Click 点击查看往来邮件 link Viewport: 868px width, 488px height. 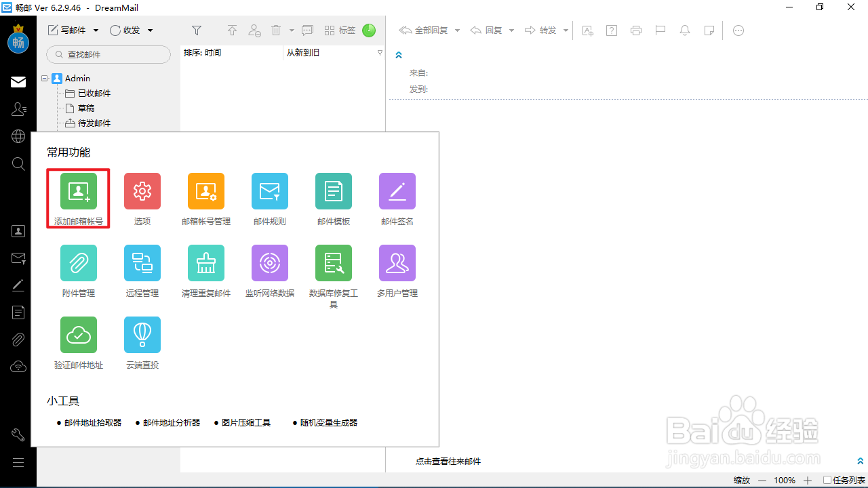(x=448, y=462)
